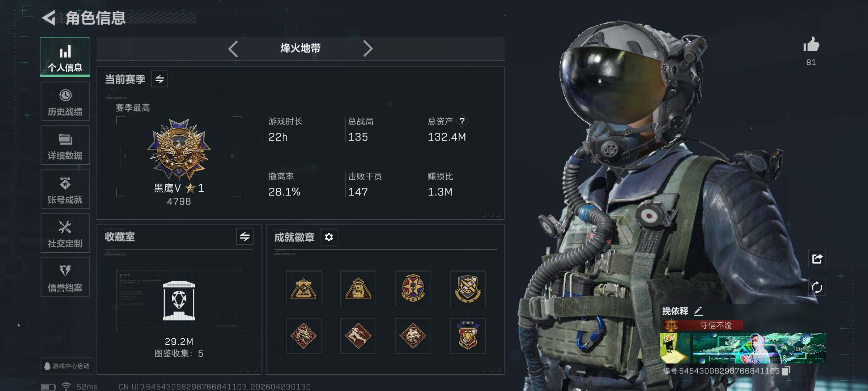Open achievement badge settings gear

329,237
